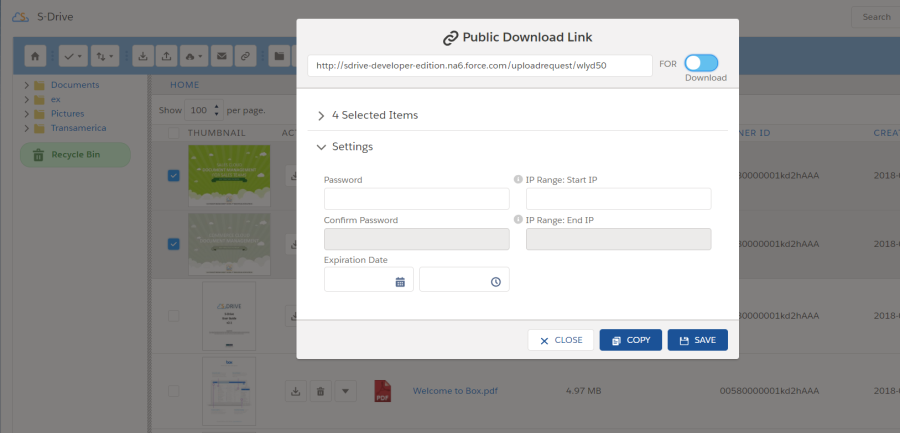Screen dimensions: 900x433
Task: Click the link chain icon in toolbar
Action: [245, 56]
